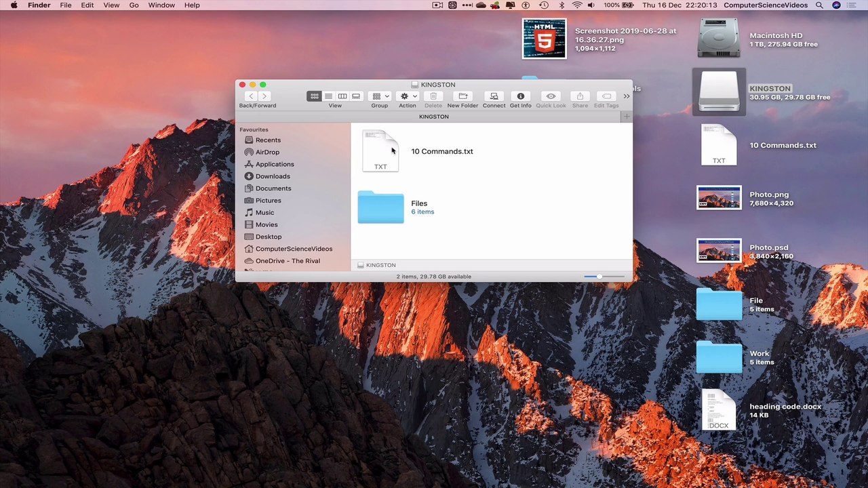Viewport: 868px width, 488px height.
Task: Open Recents in sidebar
Action: point(268,140)
